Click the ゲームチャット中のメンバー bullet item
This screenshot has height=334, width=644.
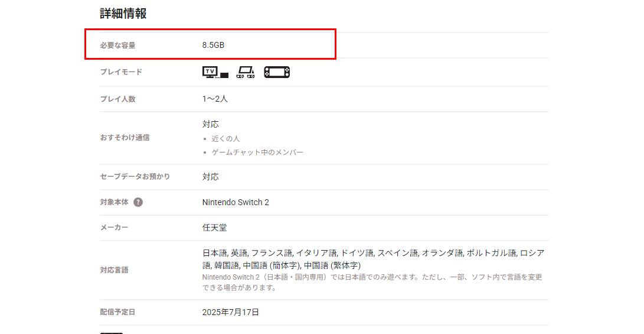[257, 153]
